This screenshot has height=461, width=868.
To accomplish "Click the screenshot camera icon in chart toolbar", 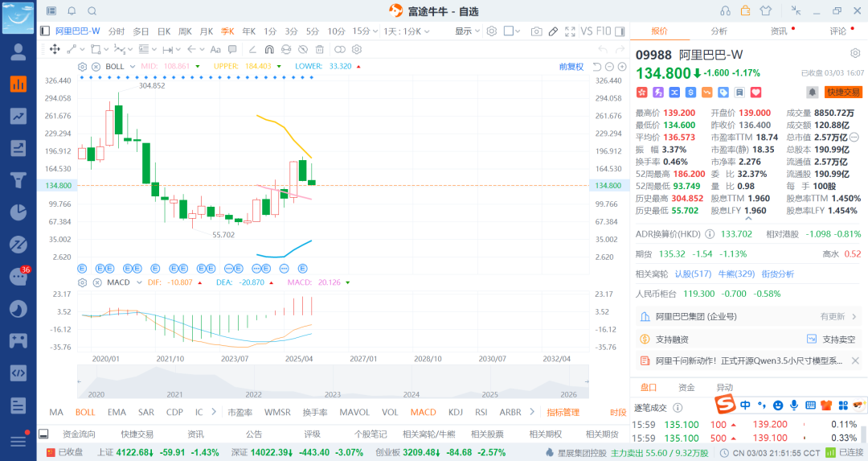I will pos(536,31).
